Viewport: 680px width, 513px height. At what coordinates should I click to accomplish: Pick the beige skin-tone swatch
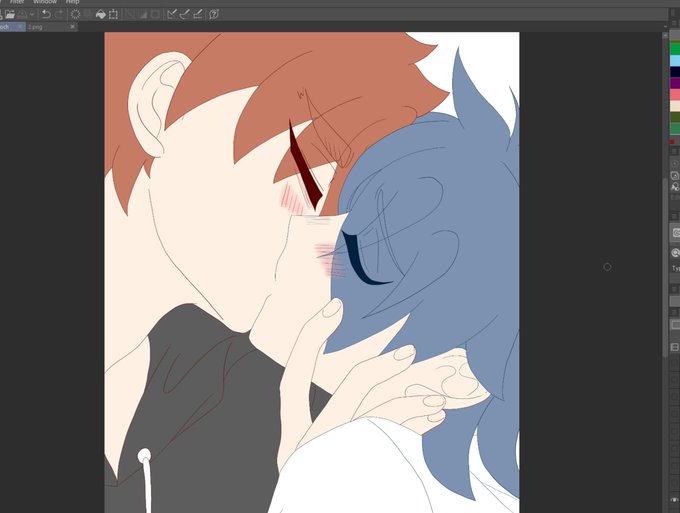click(x=675, y=106)
